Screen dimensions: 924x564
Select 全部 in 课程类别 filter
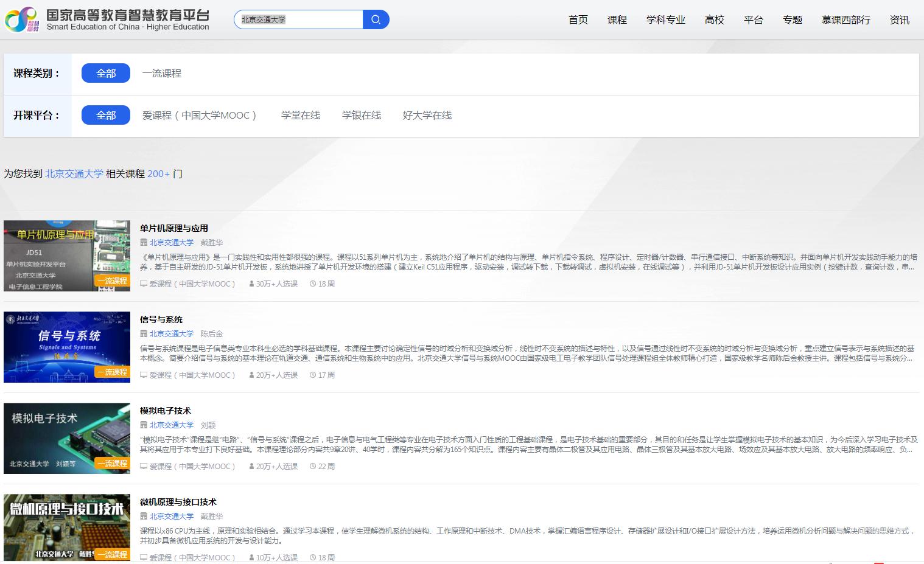click(x=106, y=73)
